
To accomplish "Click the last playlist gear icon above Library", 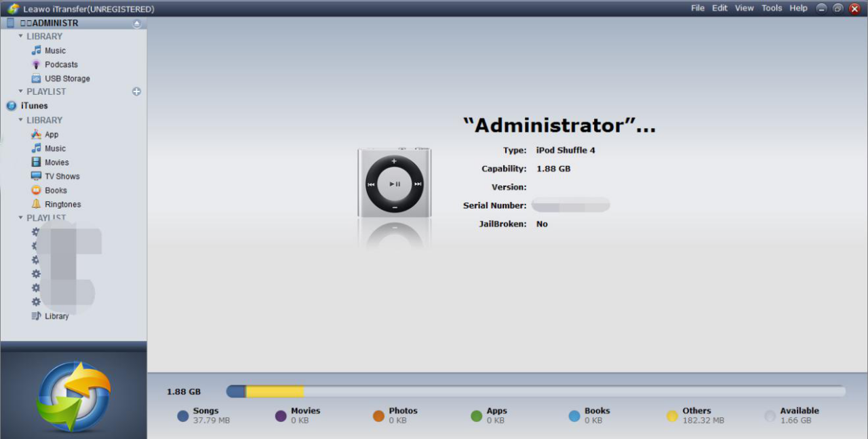I will tap(37, 301).
